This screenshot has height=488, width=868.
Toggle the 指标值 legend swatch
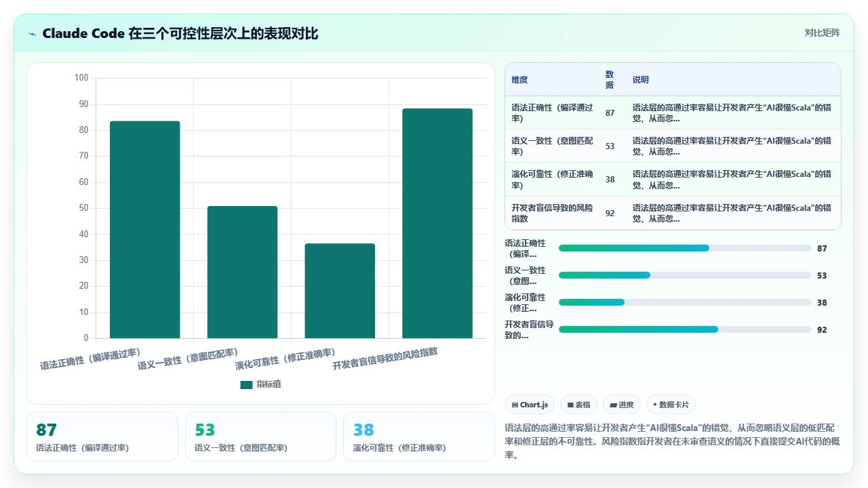coord(246,384)
